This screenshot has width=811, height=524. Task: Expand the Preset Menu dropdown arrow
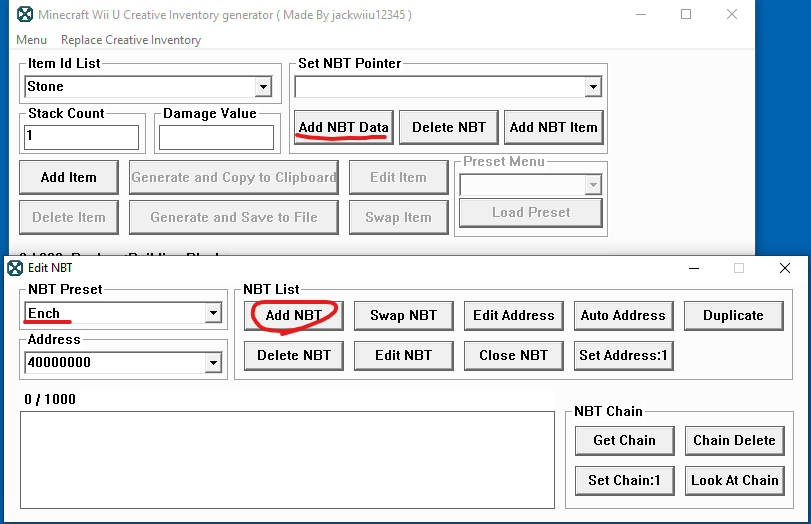pos(593,185)
